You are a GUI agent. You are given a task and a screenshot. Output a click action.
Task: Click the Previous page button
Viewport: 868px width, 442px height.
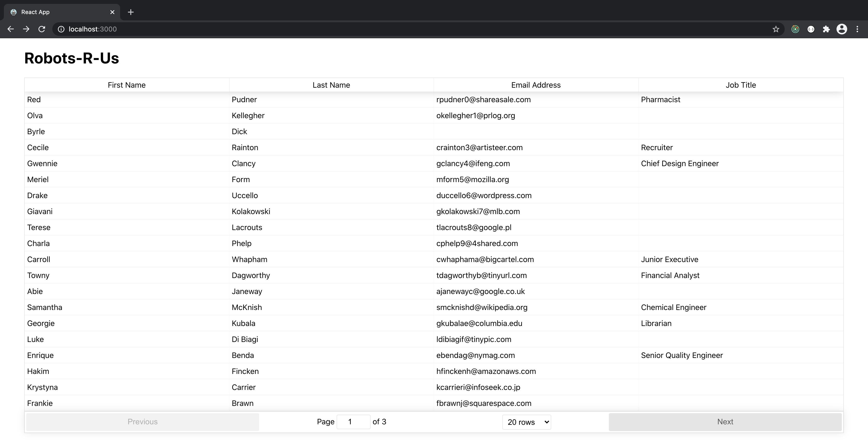point(143,422)
